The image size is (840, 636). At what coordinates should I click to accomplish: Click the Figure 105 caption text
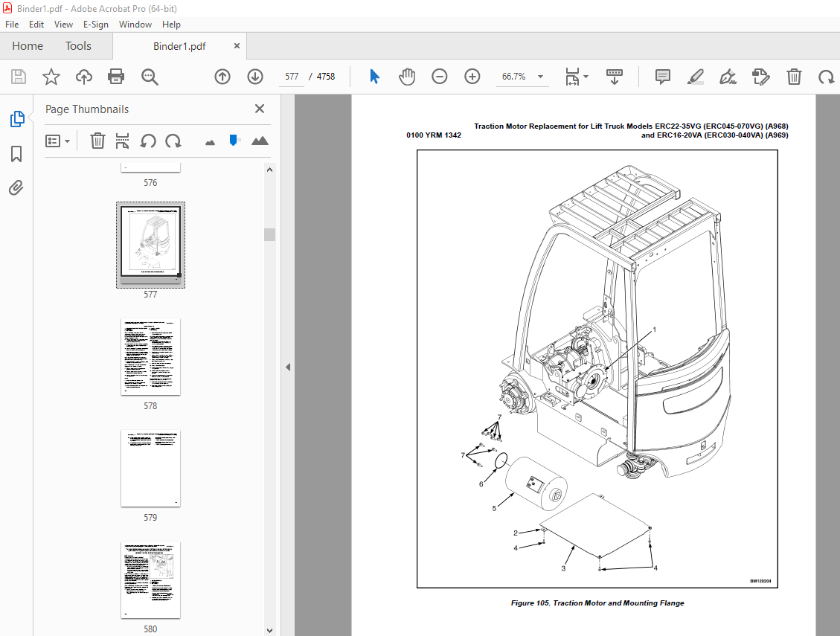coord(597,603)
